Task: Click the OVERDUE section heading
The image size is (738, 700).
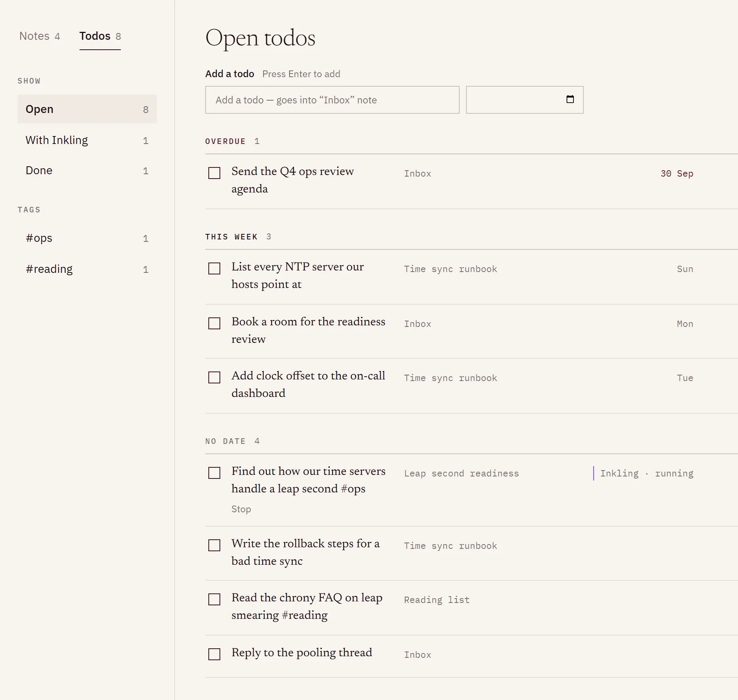Action: pyautogui.click(x=225, y=141)
